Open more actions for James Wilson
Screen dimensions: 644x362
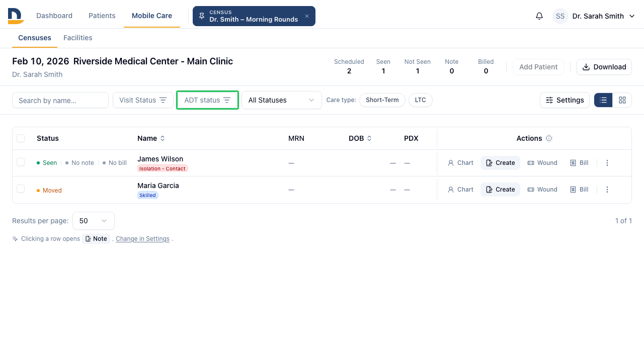[x=607, y=163]
